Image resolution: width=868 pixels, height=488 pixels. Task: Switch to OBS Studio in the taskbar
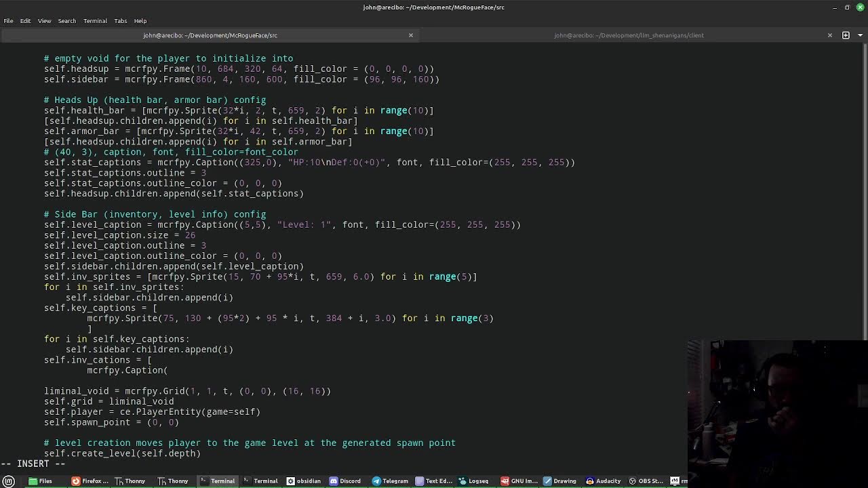click(x=646, y=481)
